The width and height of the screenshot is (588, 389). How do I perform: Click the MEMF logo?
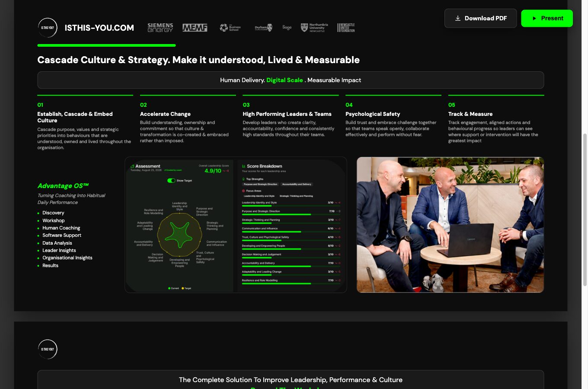195,28
